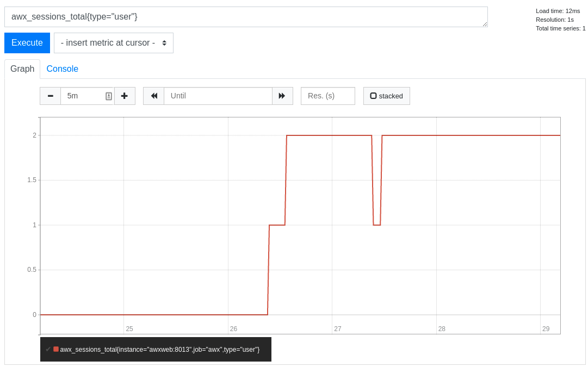
Task: Switch to the Console tab
Action: click(x=62, y=69)
